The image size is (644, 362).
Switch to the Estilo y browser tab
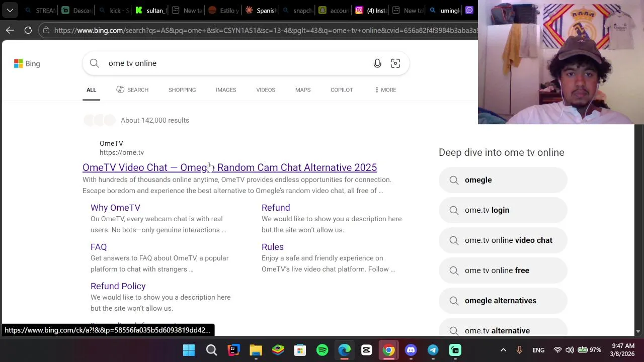[224, 10]
